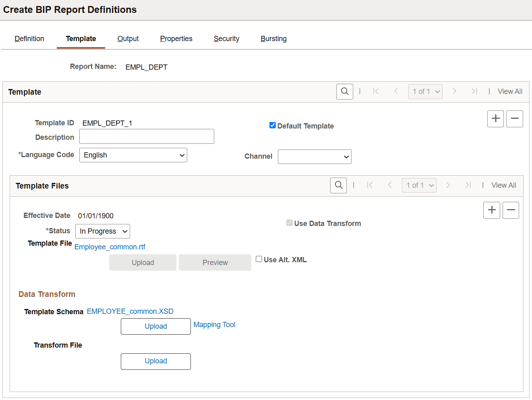Image resolution: width=532 pixels, height=400 pixels.
Task: Open the Channel dropdown
Action: tap(315, 157)
